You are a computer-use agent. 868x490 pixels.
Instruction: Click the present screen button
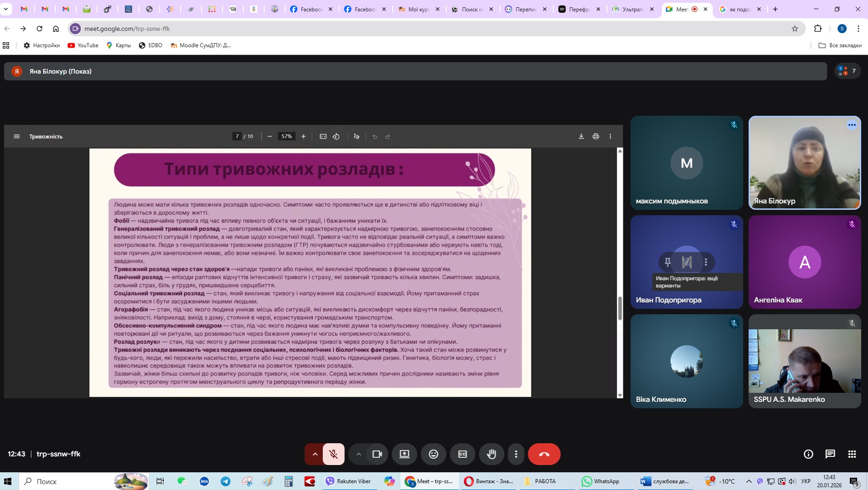coord(404,454)
